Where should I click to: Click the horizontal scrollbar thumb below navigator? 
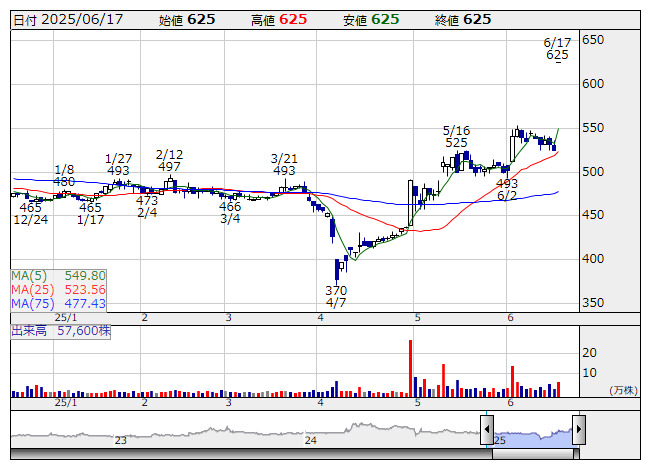532,453
